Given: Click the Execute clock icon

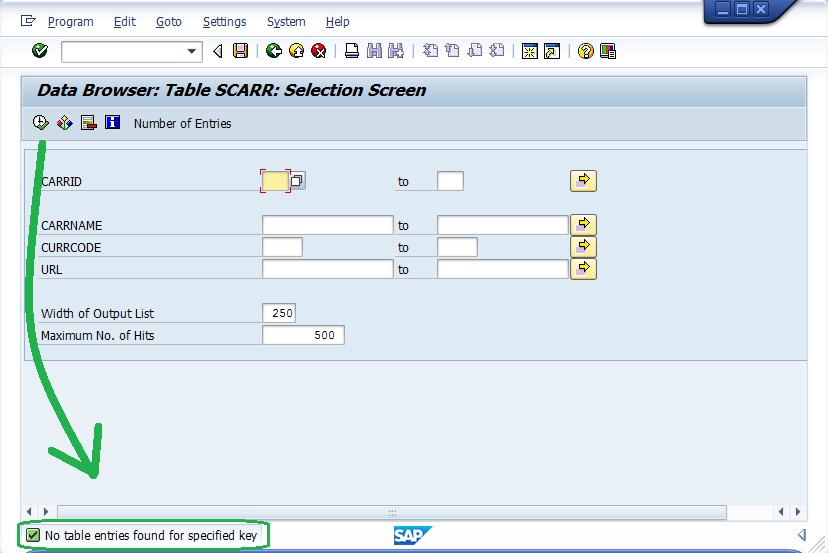Looking at the screenshot, I should click(40, 123).
